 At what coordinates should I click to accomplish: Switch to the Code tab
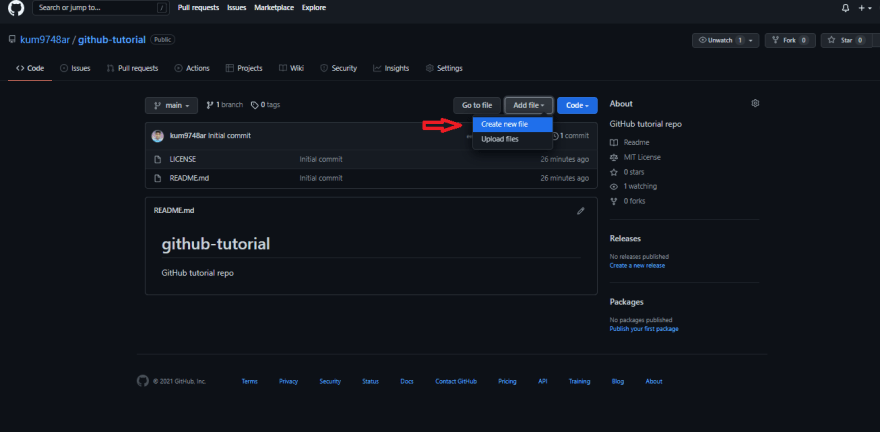pos(30,68)
